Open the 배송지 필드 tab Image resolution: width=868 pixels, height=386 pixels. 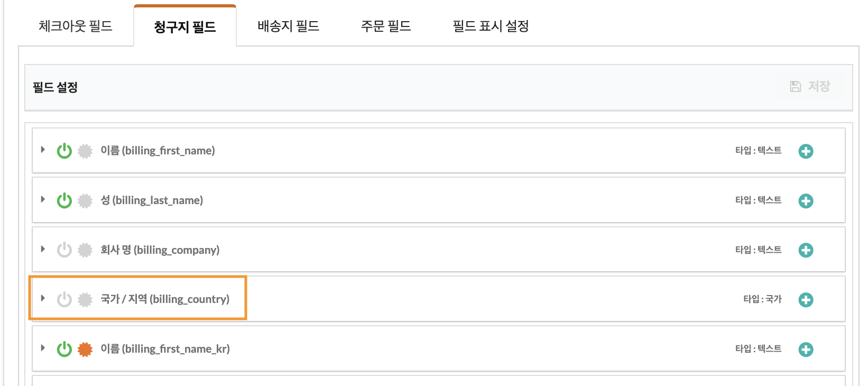click(289, 26)
